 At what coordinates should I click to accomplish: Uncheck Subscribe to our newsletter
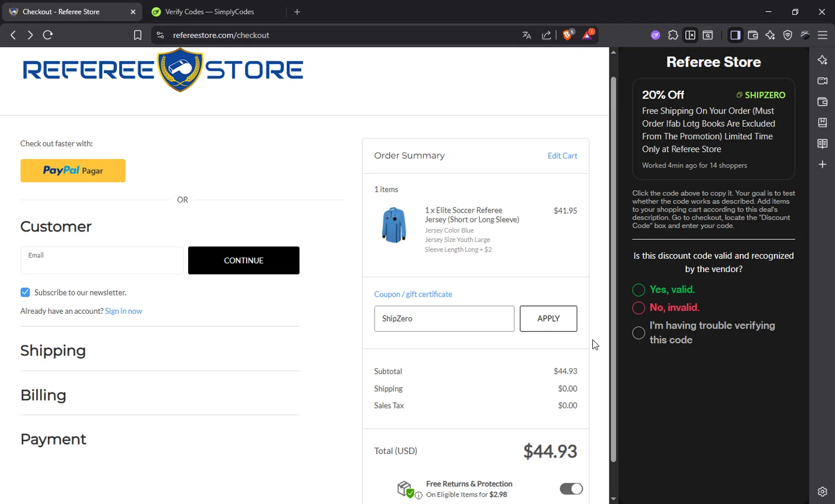tap(25, 293)
